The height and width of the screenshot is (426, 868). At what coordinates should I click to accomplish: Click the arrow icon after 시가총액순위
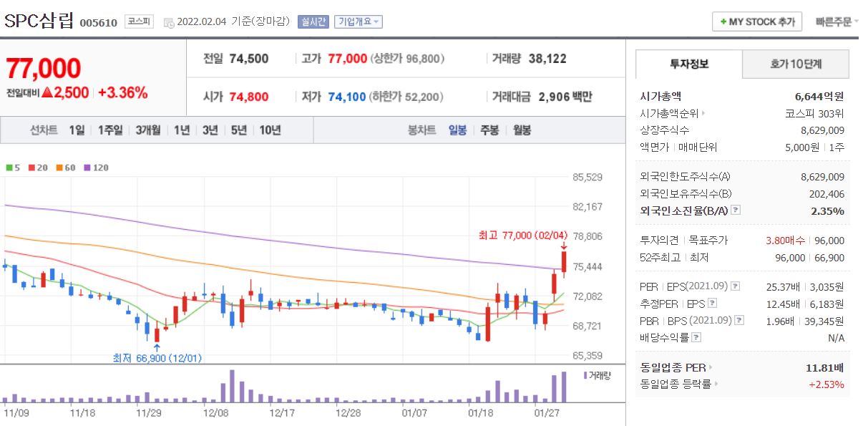point(703,113)
